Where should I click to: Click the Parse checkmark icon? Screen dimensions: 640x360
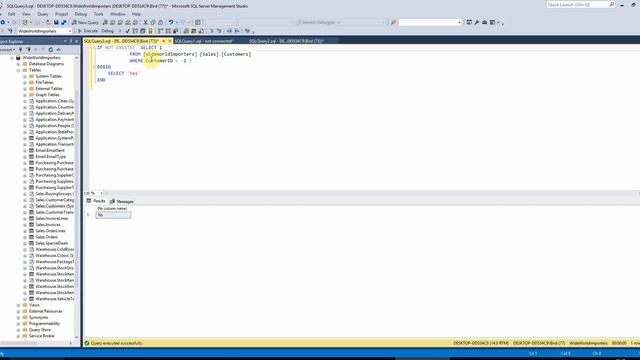128,31
